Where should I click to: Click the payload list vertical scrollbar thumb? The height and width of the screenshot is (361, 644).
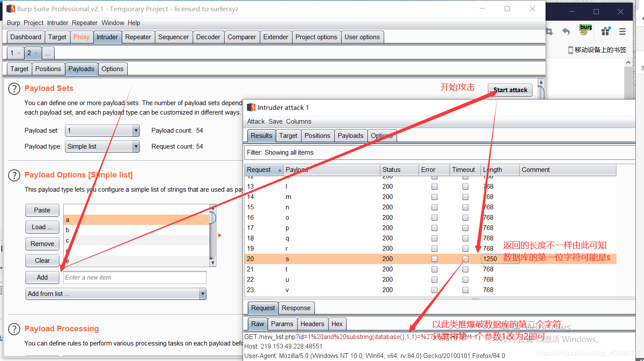(213, 218)
